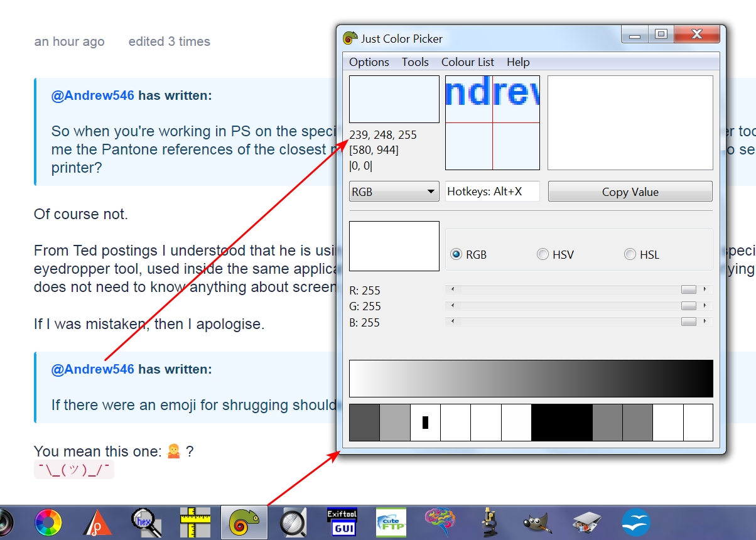The height and width of the screenshot is (540, 756).
Task: Open the microscope icon in taskbar
Action: pyautogui.click(x=489, y=522)
